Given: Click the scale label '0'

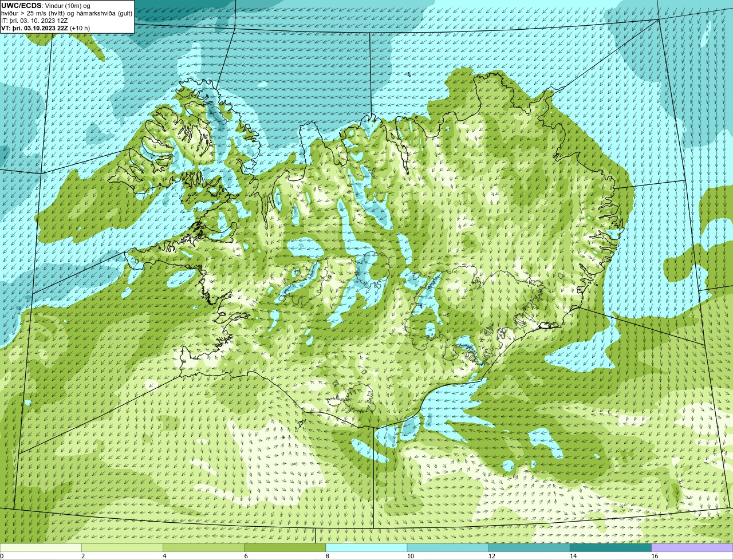Looking at the screenshot, I should tap(2, 556).
